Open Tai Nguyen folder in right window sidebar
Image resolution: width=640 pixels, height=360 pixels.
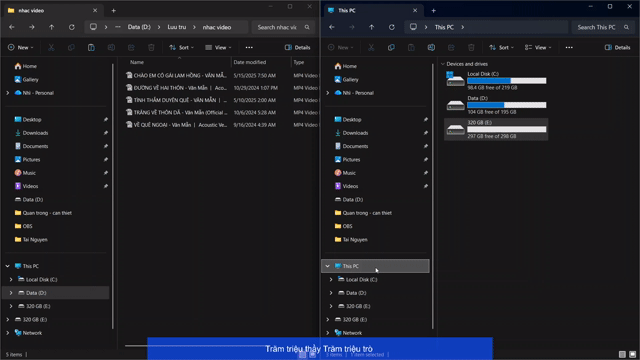[351, 240]
